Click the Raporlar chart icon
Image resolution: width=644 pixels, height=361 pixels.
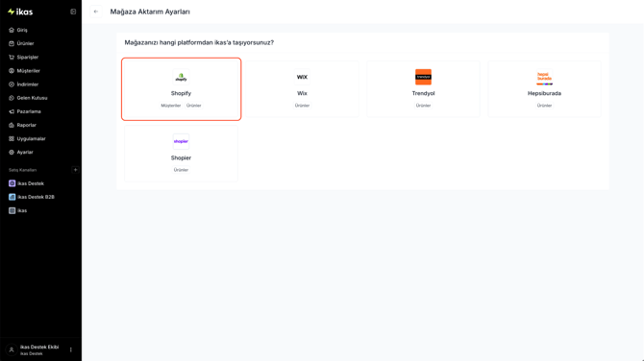[12, 125]
